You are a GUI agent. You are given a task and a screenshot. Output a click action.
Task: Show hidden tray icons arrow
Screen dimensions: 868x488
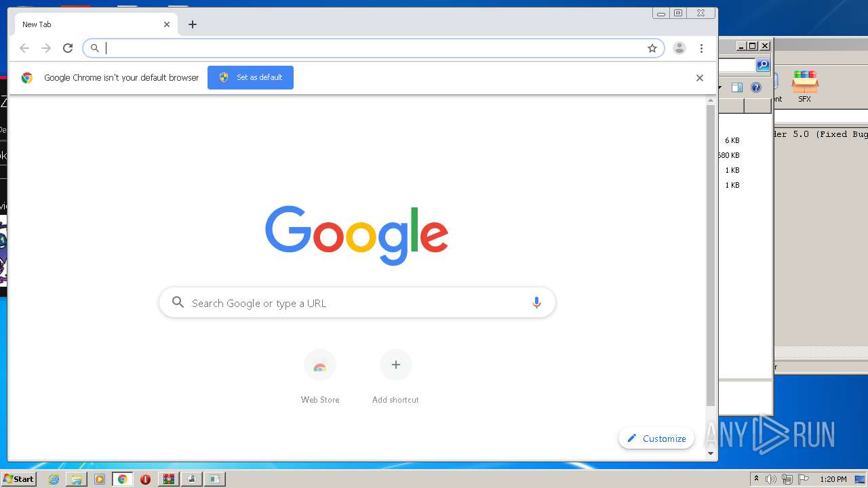756,479
